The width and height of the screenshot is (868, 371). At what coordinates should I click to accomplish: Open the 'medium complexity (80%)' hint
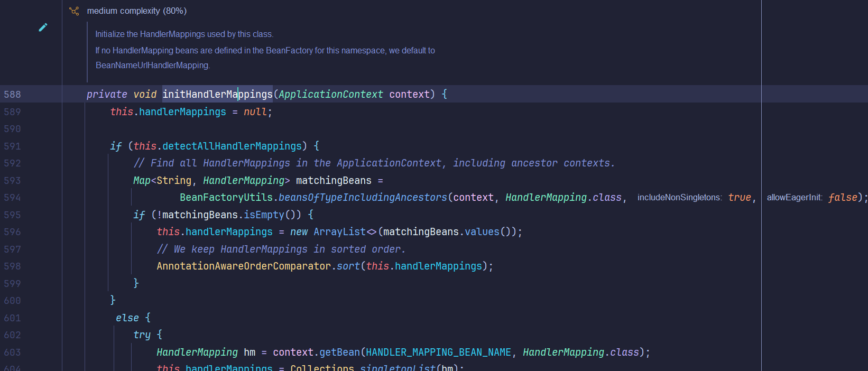137,11
